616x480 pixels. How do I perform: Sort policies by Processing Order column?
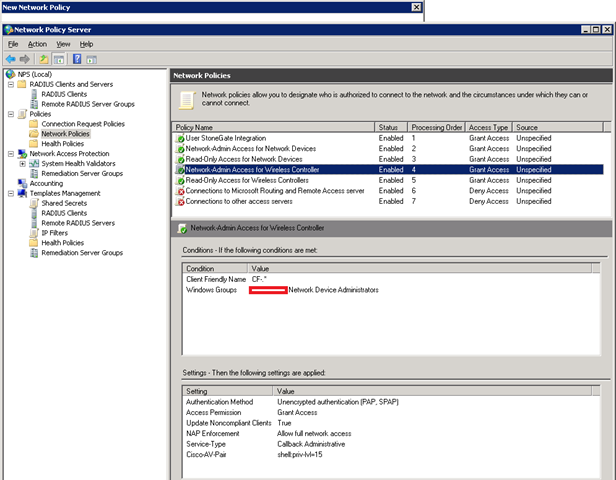pos(436,127)
